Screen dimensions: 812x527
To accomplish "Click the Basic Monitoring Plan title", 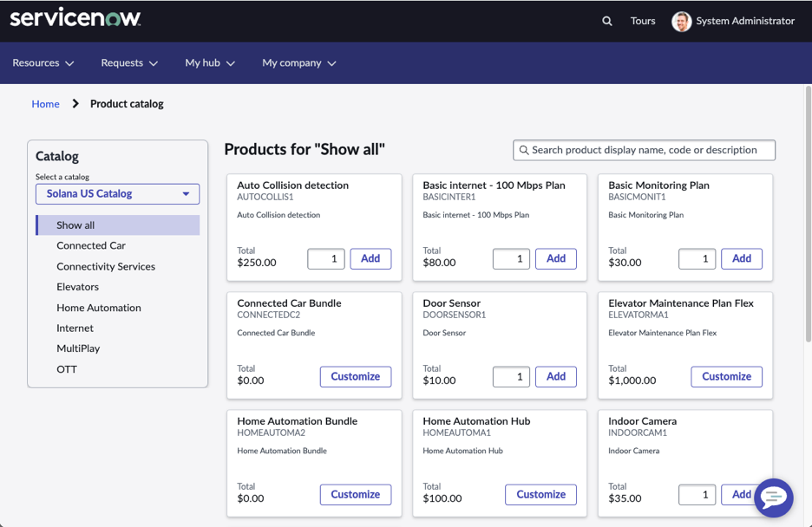I will [658, 185].
